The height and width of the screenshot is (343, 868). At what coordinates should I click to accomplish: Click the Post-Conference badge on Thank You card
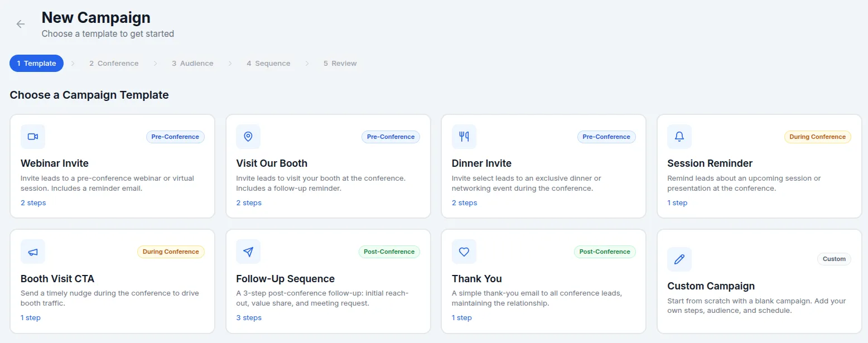[x=605, y=252]
